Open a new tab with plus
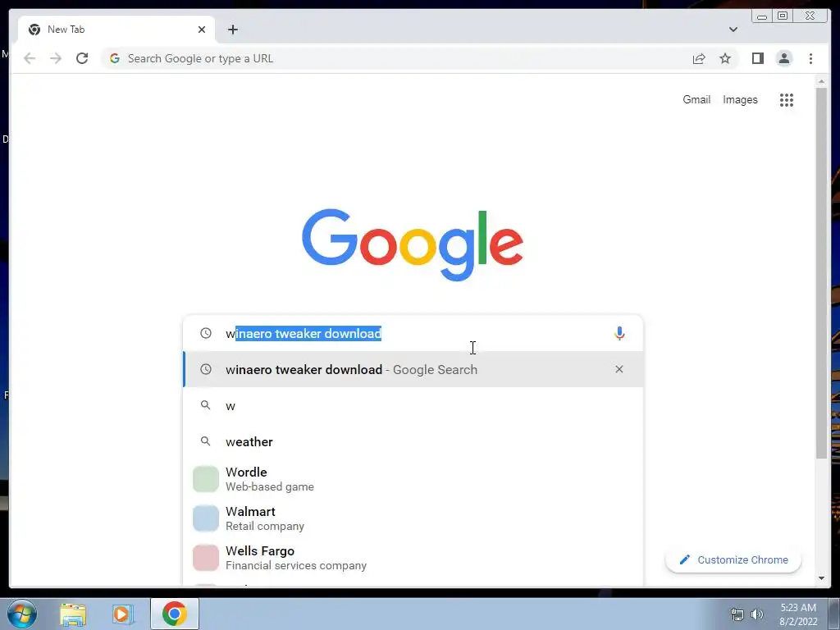This screenshot has width=840, height=630. 232,30
